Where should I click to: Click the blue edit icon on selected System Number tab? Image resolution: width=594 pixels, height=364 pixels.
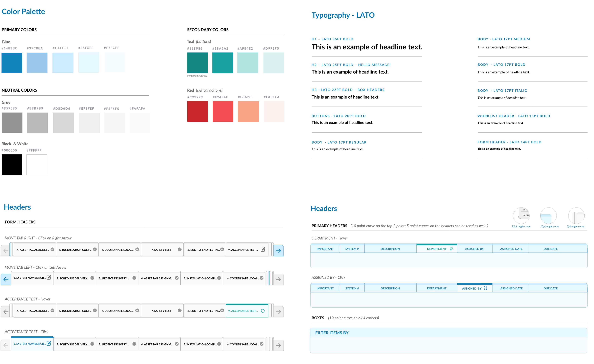[x=49, y=344]
